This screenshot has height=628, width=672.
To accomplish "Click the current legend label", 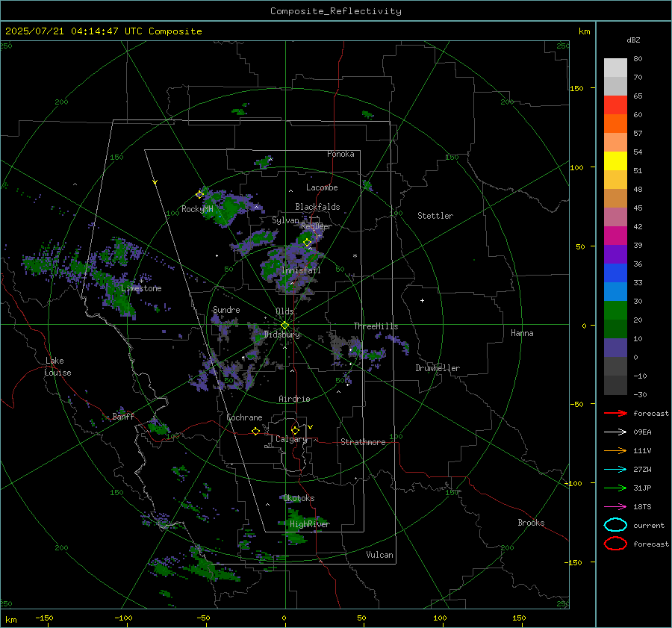I will click(x=649, y=525).
